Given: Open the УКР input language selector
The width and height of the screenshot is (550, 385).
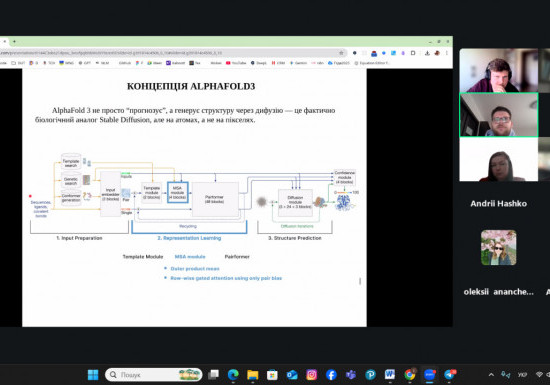Looking at the screenshot, I should [x=522, y=375].
